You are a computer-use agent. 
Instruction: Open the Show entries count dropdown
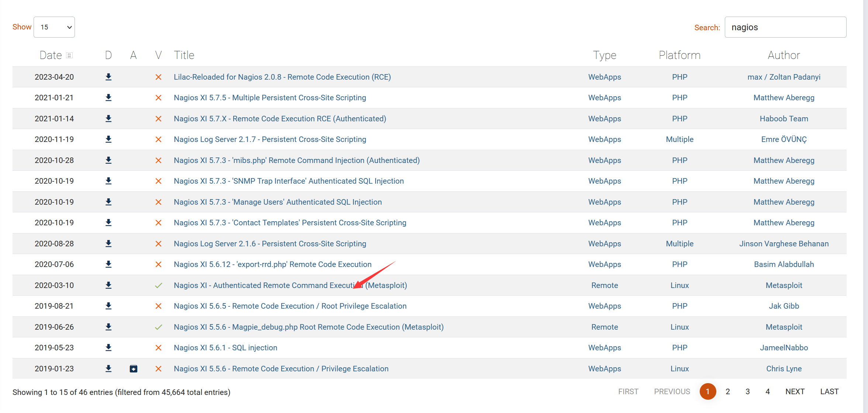(x=54, y=27)
